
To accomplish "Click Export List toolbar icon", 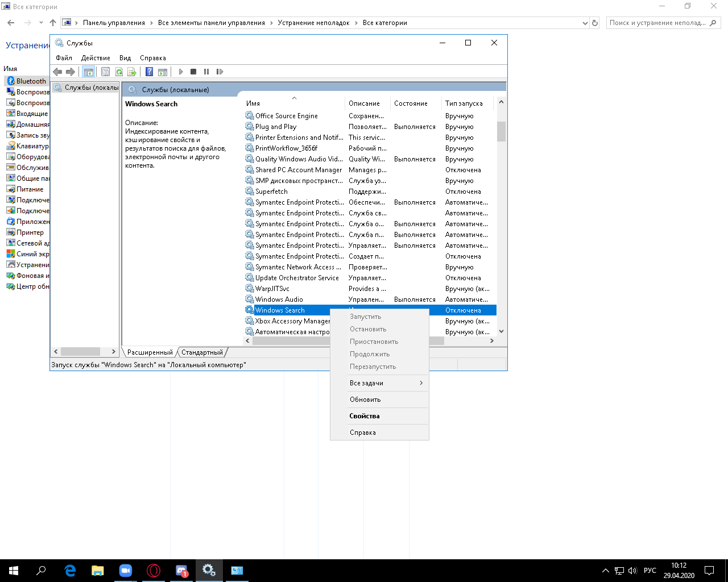I will 132,72.
